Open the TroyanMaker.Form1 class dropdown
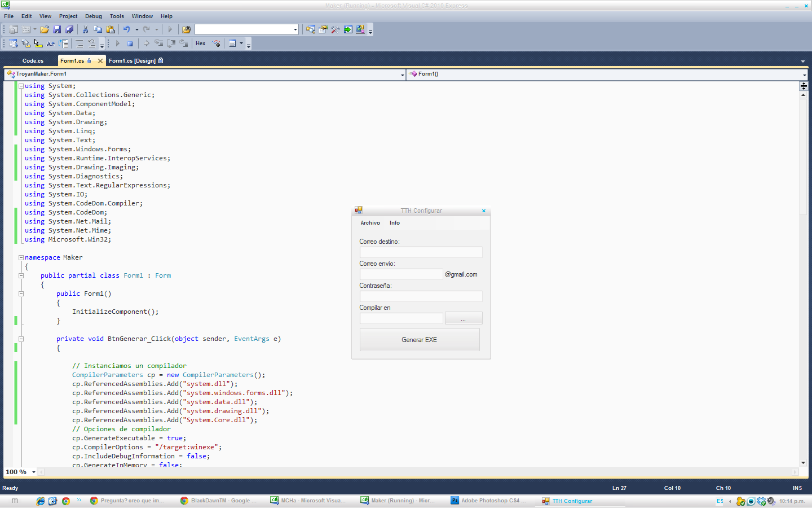The width and height of the screenshot is (812, 508). (403, 75)
